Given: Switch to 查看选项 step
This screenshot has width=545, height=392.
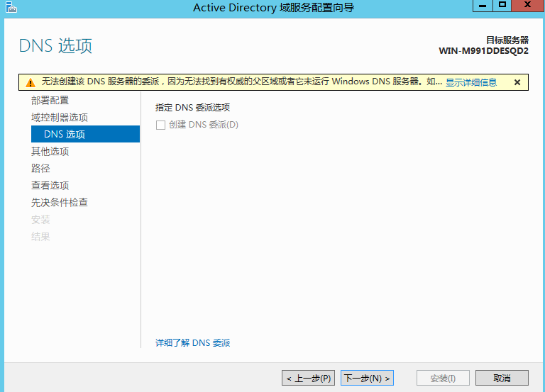Looking at the screenshot, I should point(50,186).
